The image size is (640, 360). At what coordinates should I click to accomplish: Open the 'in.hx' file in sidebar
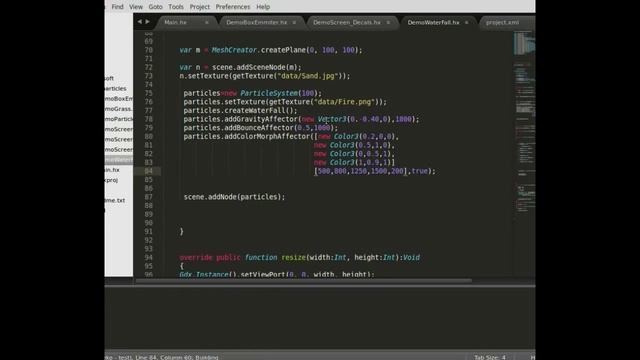pyautogui.click(x=112, y=170)
